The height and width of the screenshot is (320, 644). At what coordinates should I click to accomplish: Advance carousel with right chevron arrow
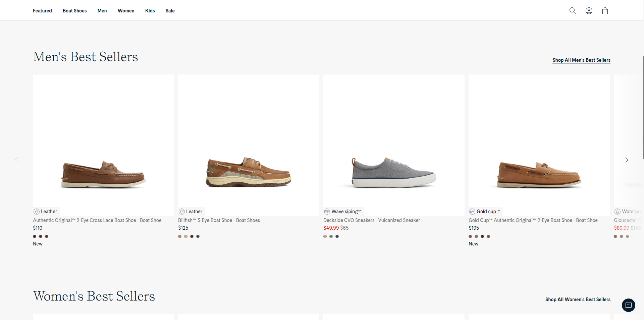click(x=627, y=160)
